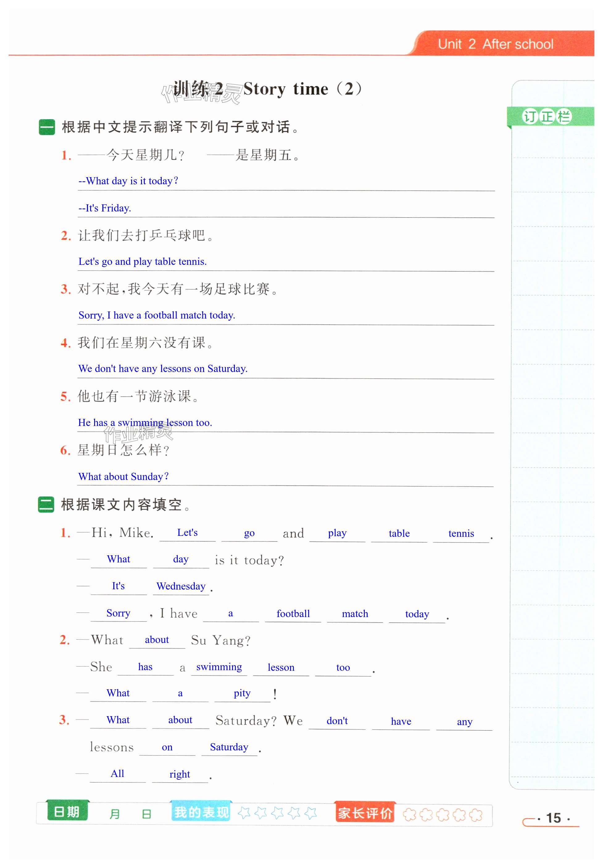Click the blank filled with "Wednesday"
This screenshot has height=868, width=603.
click(x=181, y=586)
